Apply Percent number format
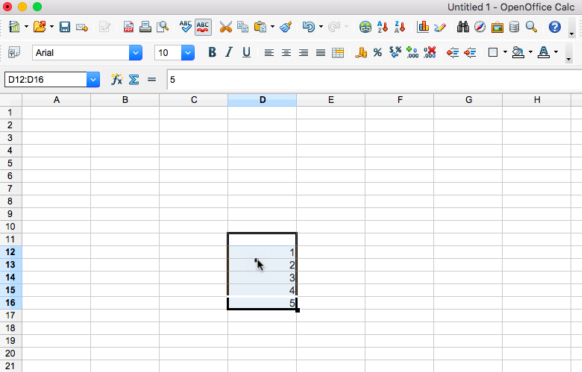582x372 pixels. [x=377, y=52]
